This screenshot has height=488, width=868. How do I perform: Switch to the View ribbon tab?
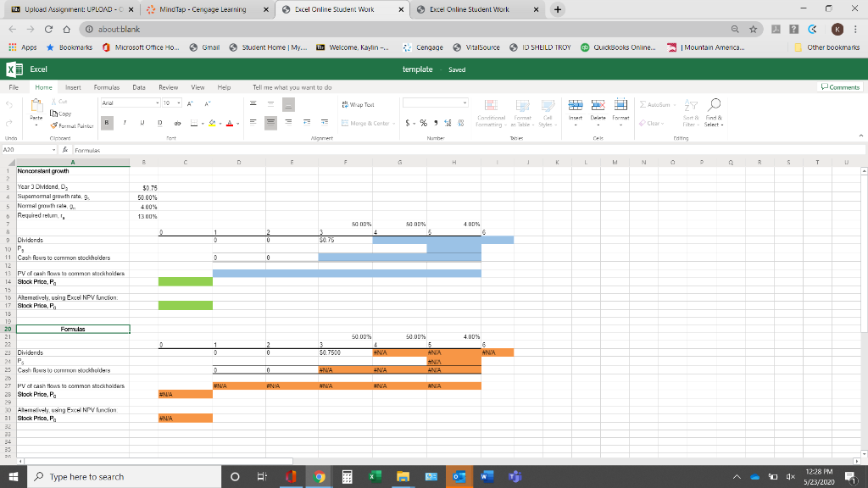point(198,87)
